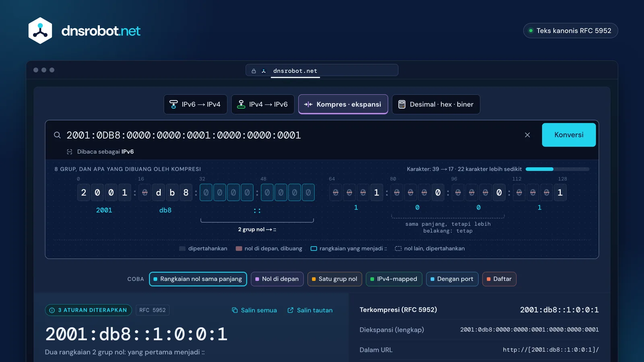
Task: Click the copy icon of Salin semua
Action: tap(235, 310)
